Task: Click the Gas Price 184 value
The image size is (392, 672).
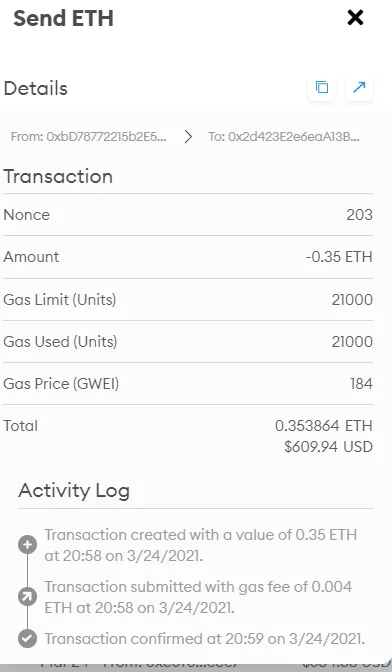Action: click(361, 384)
